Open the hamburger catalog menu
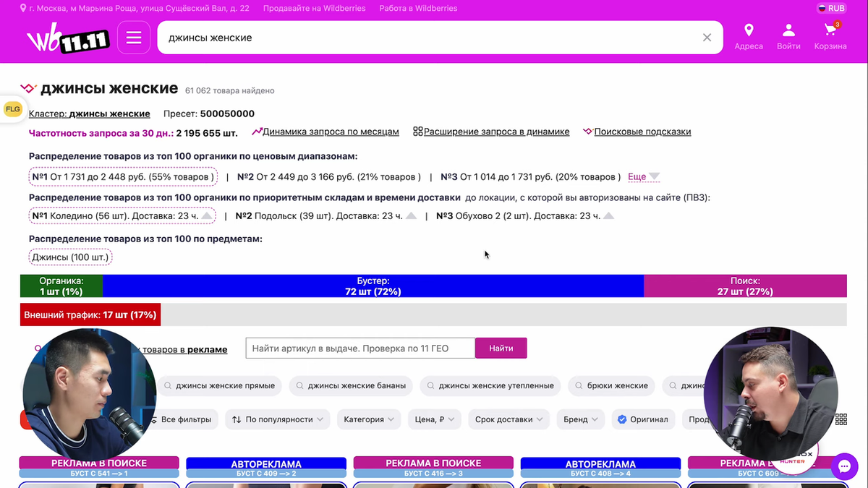The image size is (868, 488). [134, 38]
